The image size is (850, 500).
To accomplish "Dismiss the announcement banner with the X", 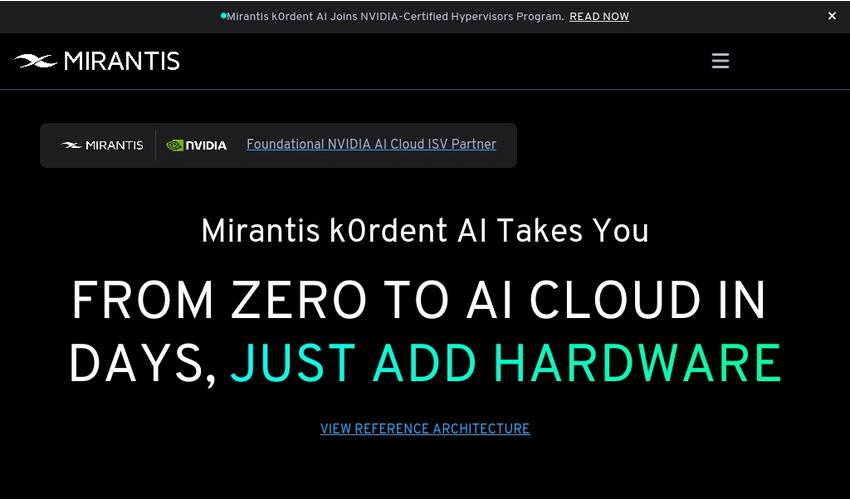I will point(832,16).
